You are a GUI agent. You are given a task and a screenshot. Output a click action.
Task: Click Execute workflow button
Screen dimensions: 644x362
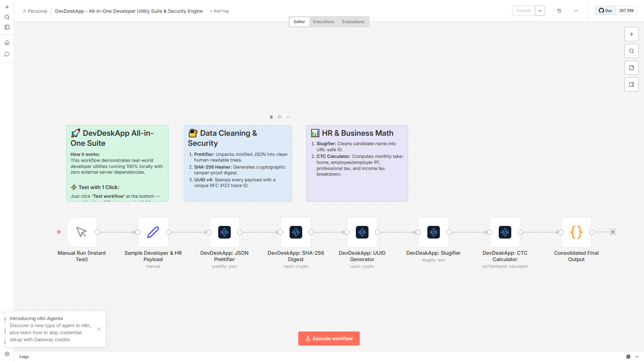point(329,339)
